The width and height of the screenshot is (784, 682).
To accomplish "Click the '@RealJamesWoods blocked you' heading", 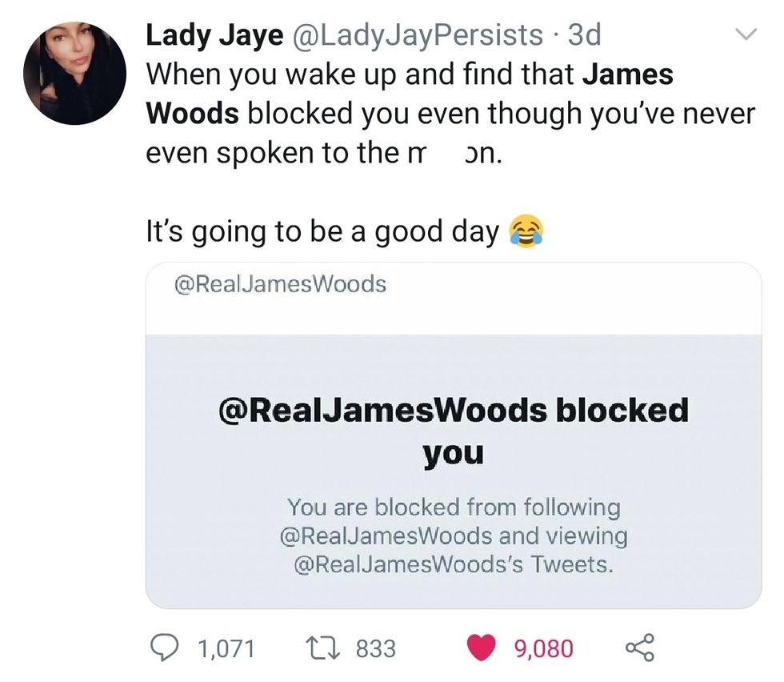I will 454,431.
